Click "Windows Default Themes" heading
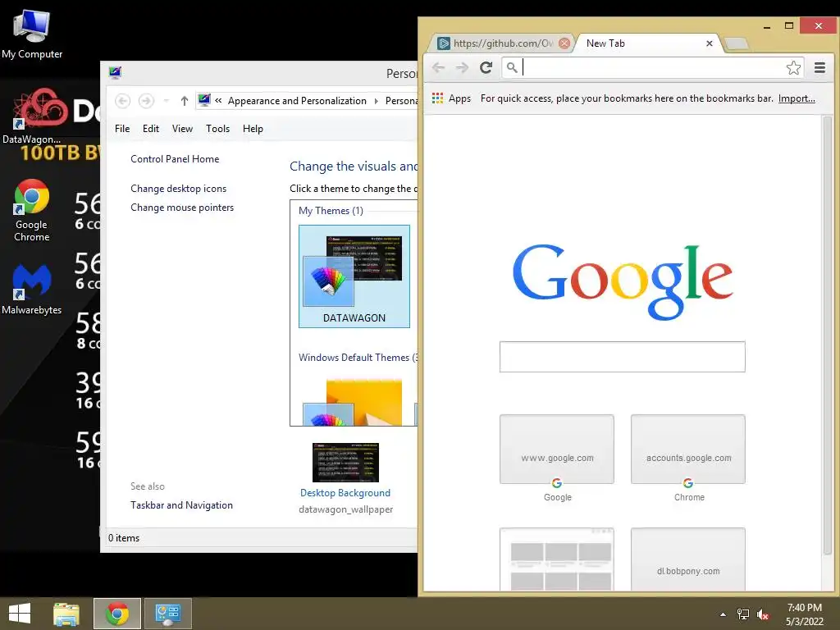Screen dimensions: 840x630 (x=358, y=358)
